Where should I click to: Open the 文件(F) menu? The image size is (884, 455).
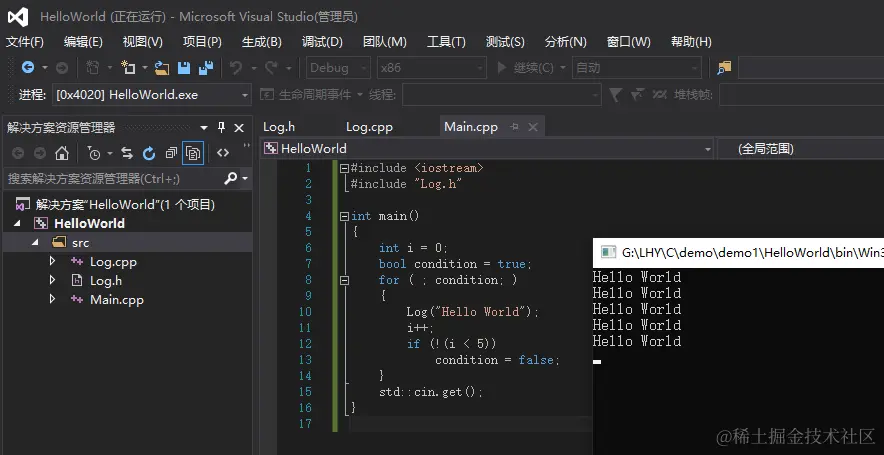point(25,42)
